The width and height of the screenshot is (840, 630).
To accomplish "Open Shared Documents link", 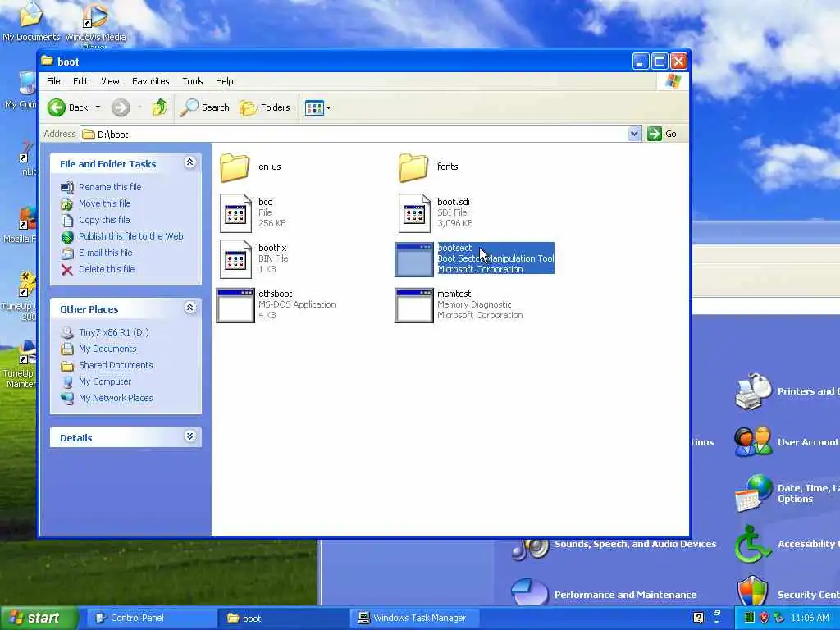I will pyautogui.click(x=116, y=365).
